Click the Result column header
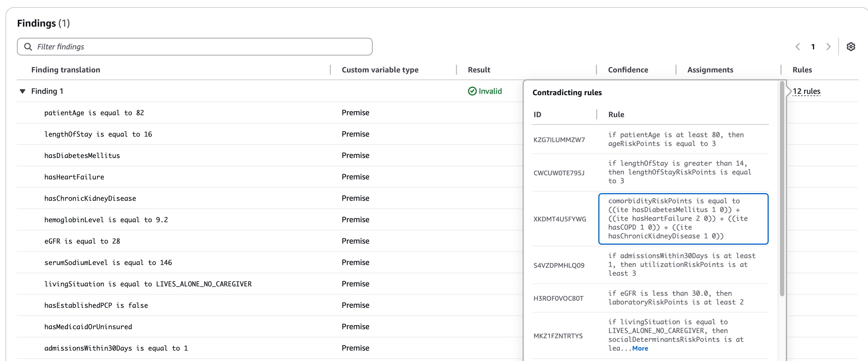868x361 pixels. (x=479, y=70)
